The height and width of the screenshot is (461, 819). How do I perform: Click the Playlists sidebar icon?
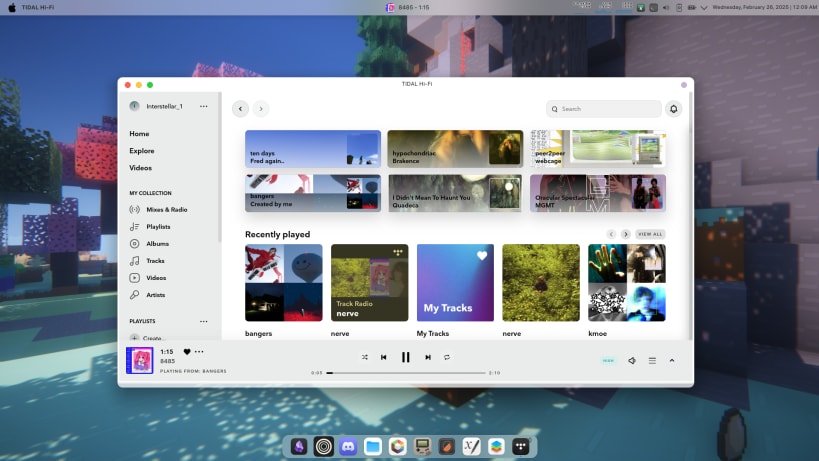pyautogui.click(x=134, y=227)
